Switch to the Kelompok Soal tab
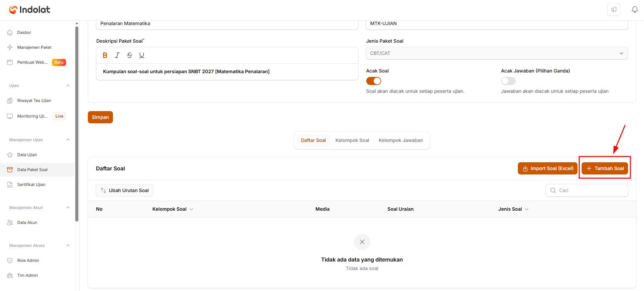The image size is (644, 291). tap(352, 140)
